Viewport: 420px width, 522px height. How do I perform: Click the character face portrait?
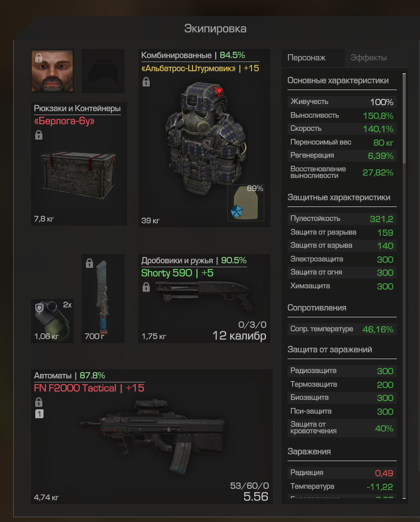[52, 70]
